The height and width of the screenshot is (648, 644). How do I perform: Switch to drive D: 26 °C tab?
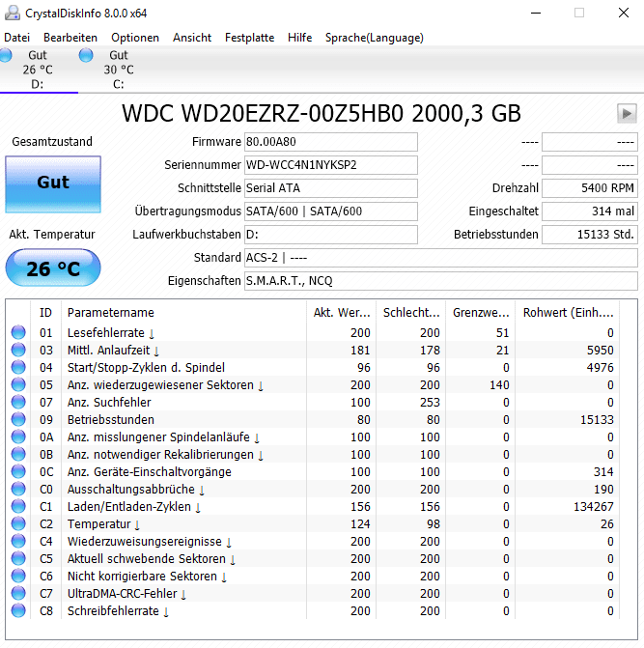pos(38,70)
